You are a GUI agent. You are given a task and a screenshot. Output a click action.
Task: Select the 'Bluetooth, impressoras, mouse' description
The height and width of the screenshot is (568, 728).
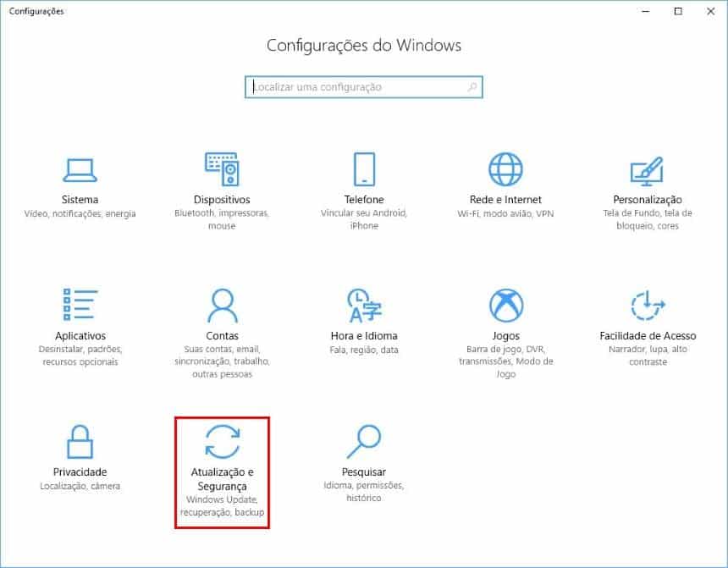point(222,220)
